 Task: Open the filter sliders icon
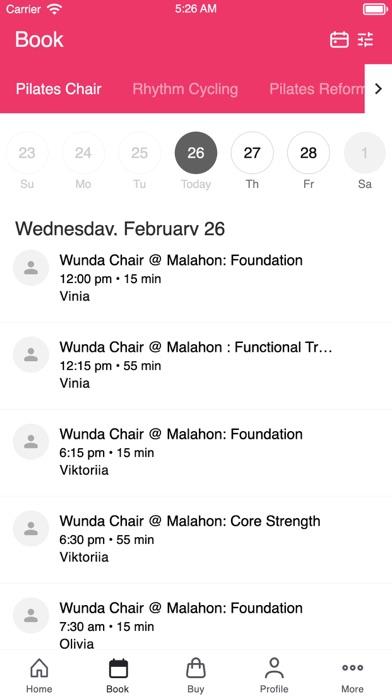(x=366, y=40)
